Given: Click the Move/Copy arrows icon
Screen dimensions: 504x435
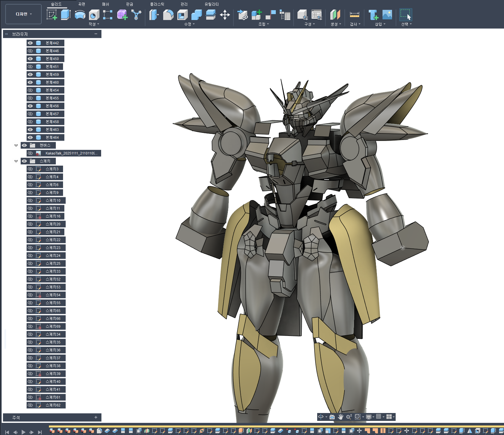Looking at the screenshot, I should [225, 15].
